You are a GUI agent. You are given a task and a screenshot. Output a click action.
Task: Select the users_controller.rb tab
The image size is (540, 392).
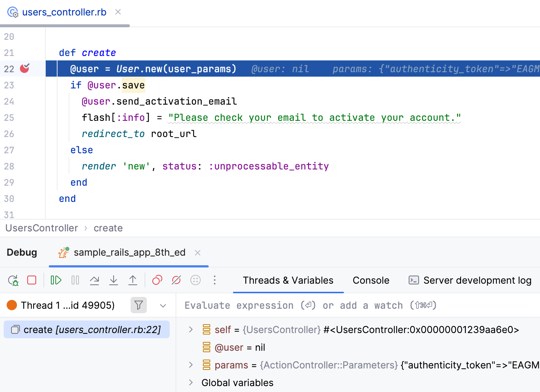pyautogui.click(x=64, y=12)
